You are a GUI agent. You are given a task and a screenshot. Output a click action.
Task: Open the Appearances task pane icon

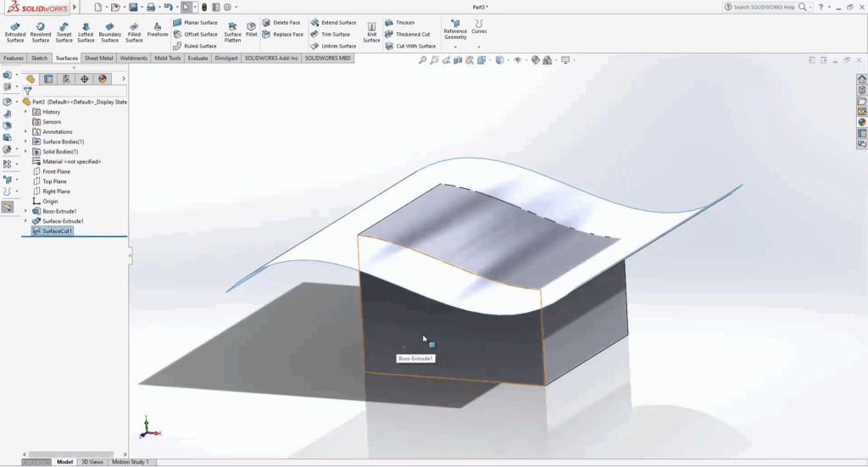pos(862,122)
